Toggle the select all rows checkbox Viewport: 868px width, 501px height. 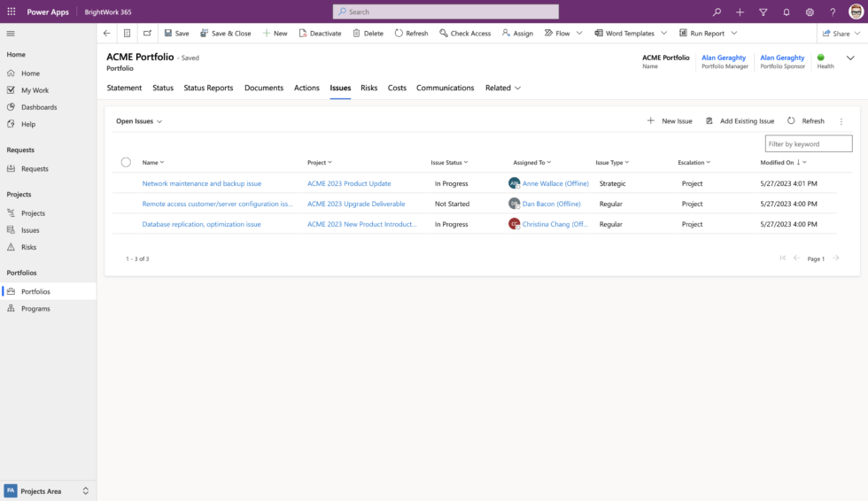click(126, 162)
